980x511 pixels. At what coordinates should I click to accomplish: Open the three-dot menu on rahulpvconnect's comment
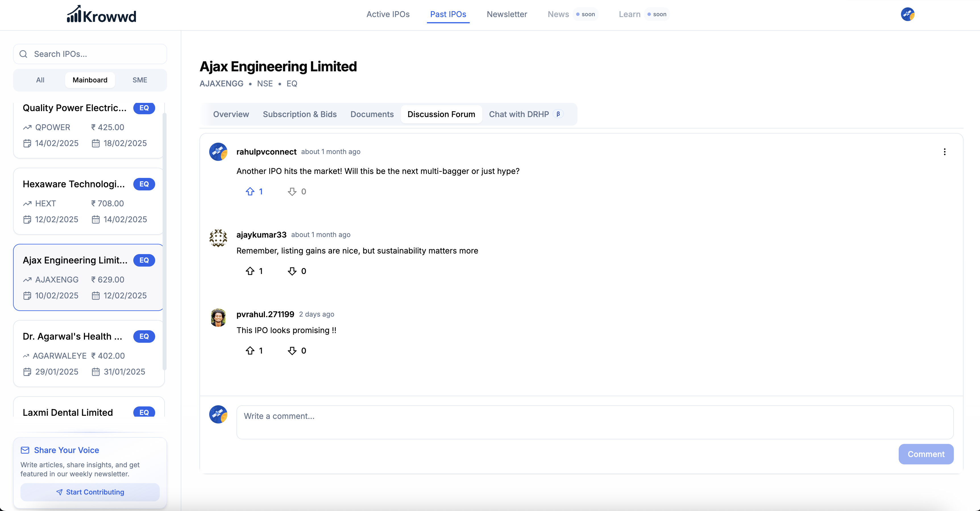pyautogui.click(x=944, y=152)
